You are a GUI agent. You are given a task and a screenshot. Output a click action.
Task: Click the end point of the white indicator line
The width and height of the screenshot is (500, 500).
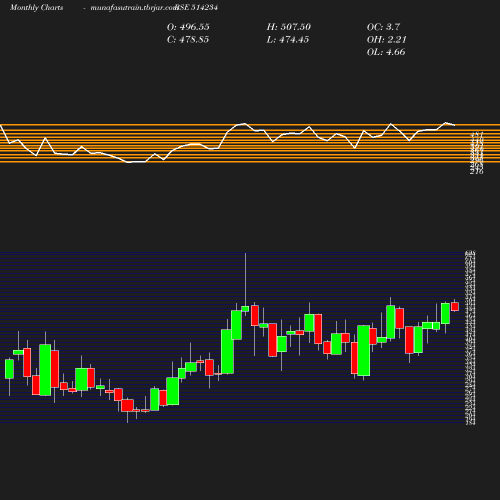[x=455, y=125]
